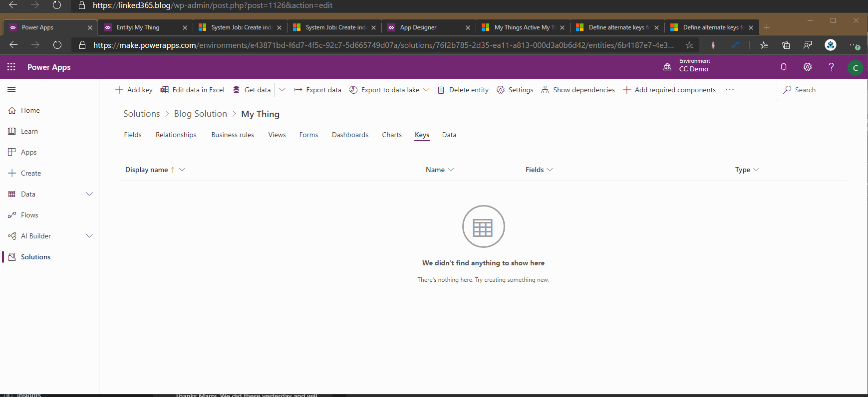
Task: Switch to the Dashboards tab
Action: [350, 135]
